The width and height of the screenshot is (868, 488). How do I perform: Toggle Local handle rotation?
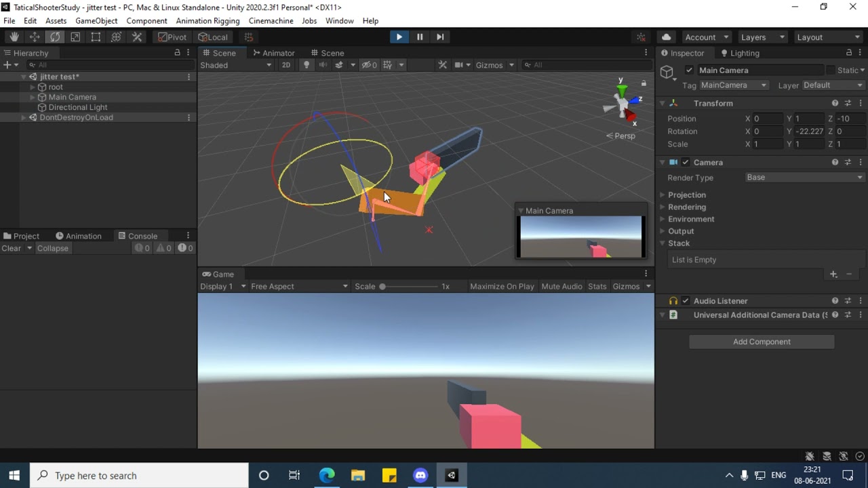pyautogui.click(x=213, y=37)
